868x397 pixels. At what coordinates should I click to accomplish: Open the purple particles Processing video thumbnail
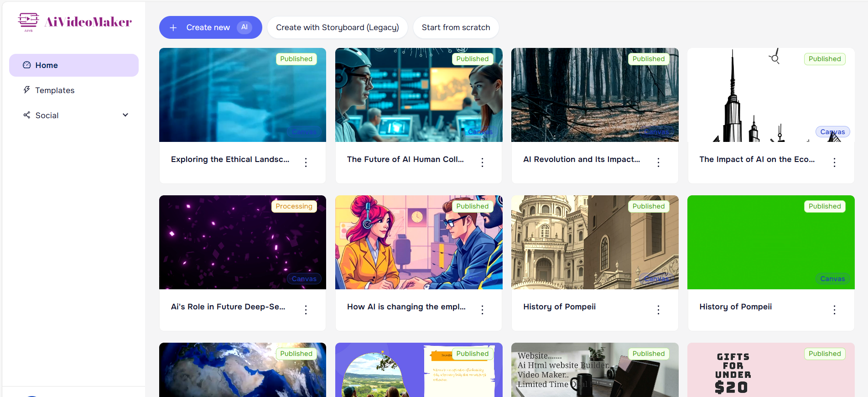[x=242, y=242]
